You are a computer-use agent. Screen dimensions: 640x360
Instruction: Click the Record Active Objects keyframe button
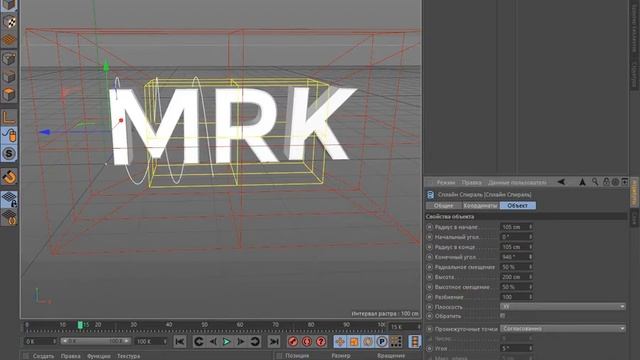click(x=293, y=341)
